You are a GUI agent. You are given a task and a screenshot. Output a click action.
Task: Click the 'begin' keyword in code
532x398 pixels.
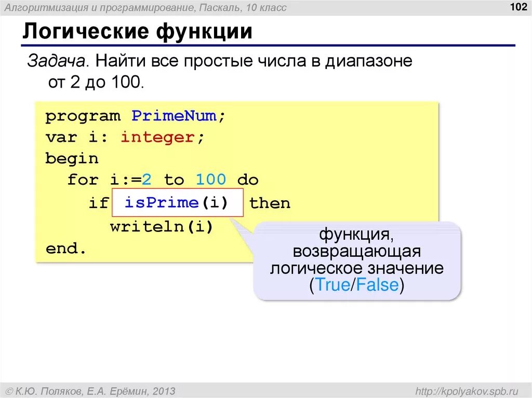72,159
